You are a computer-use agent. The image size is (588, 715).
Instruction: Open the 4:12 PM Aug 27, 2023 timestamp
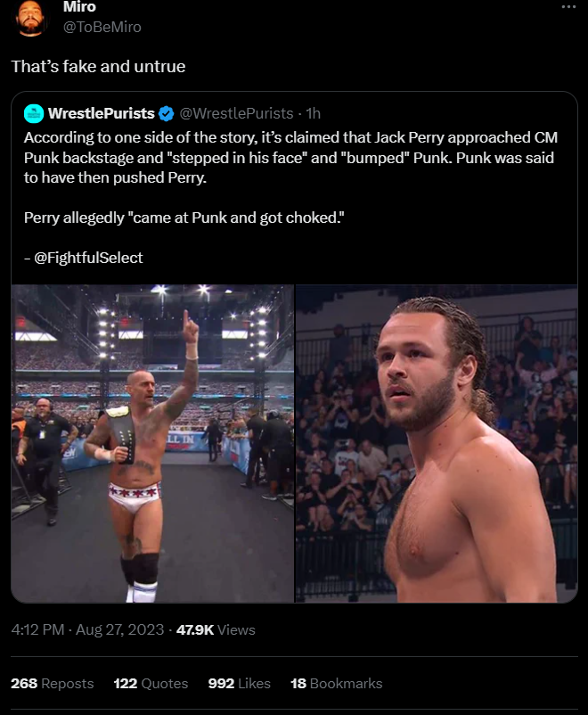tap(87, 629)
